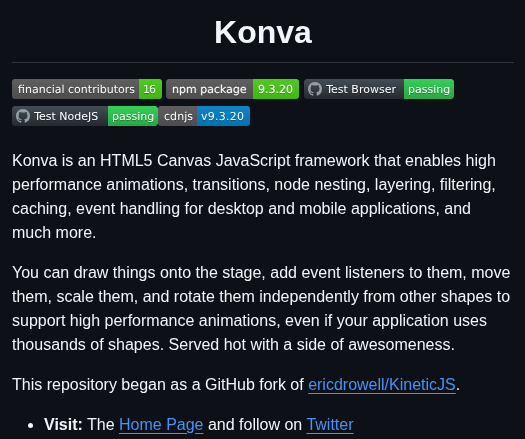The height and width of the screenshot is (439, 525).
Task: Click the text 'much more.'
Action: click(x=54, y=233)
